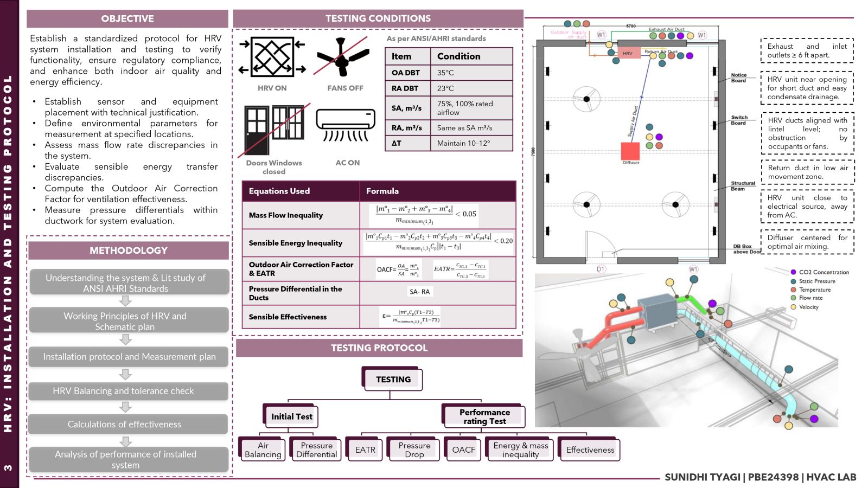Click the yellow Velocity legend dot
This screenshot has width=868, height=488.
tap(794, 307)
